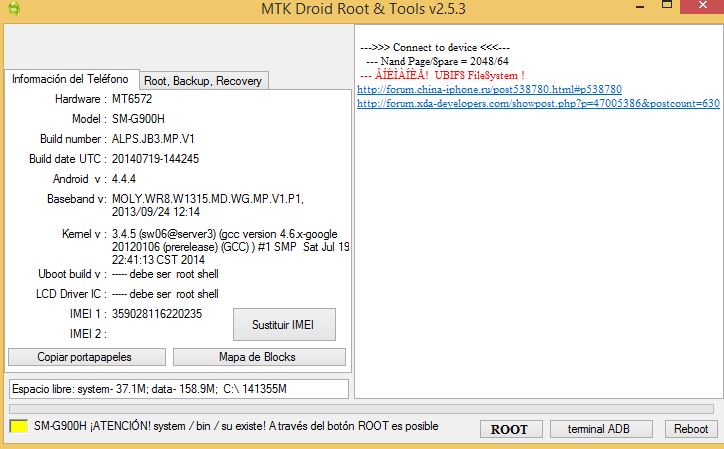Click the empty progress bar
This screenshot has width=724, height=449.
[360, 408]
